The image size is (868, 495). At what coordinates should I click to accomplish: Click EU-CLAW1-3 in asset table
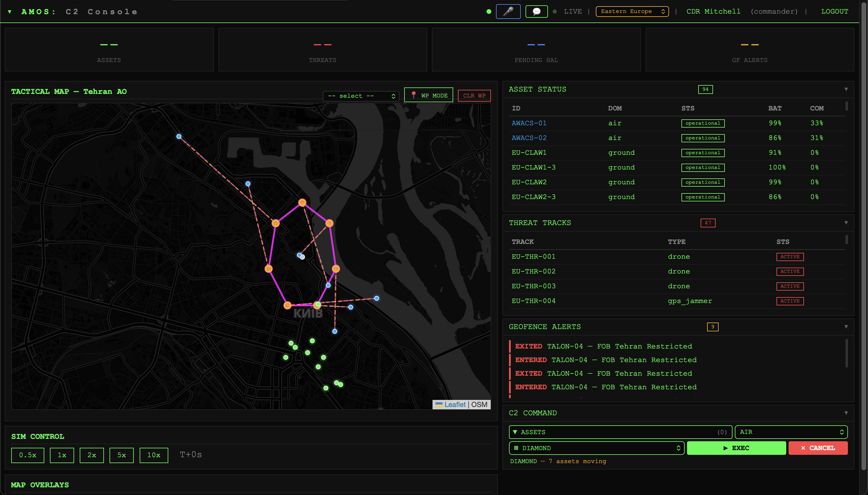pyautogui.click(x=533, y=167)
